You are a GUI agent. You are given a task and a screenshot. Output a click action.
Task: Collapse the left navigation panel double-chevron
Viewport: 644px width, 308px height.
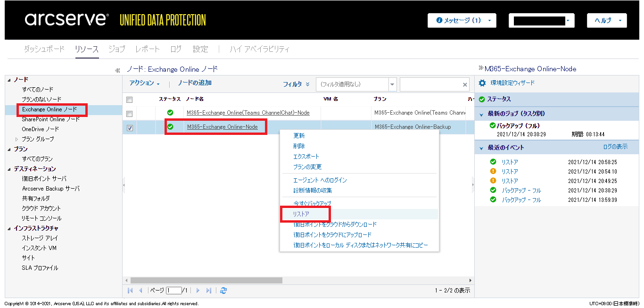tap(117, 70)
